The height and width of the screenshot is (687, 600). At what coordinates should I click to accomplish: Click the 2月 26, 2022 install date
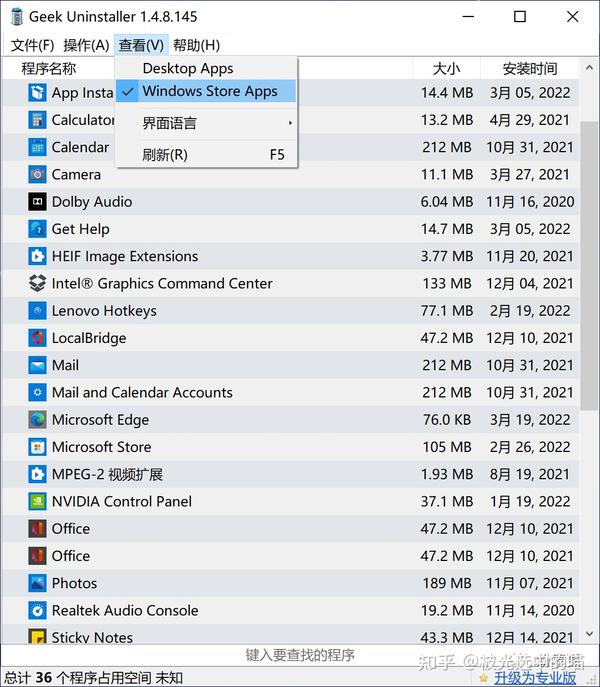coord(530,447)
